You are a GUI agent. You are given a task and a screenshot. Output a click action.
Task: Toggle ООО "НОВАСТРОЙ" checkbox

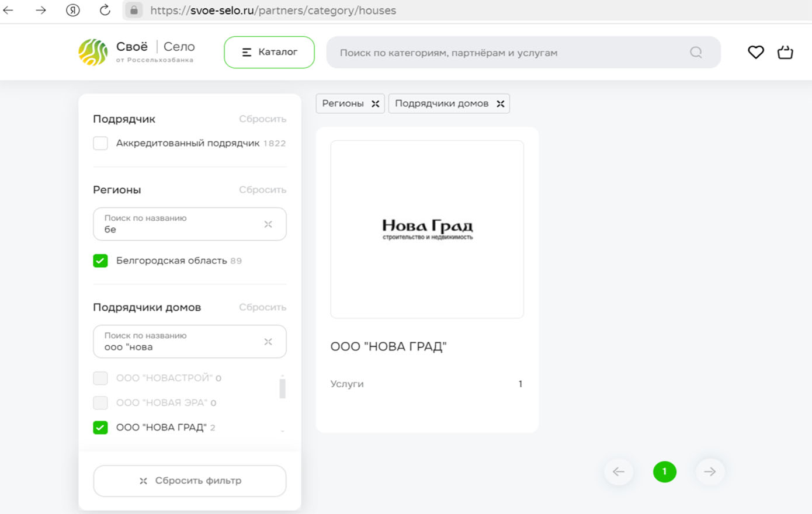(x=100, y=378)
